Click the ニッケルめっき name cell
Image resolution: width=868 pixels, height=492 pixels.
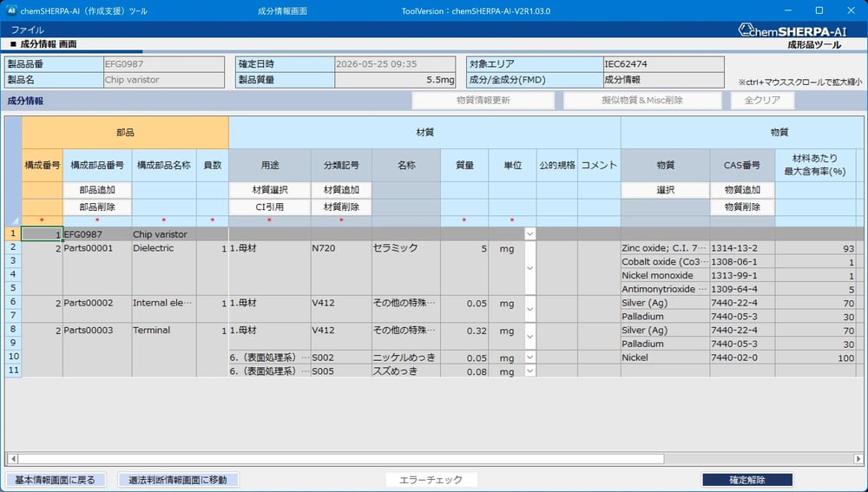coord(406,358)
